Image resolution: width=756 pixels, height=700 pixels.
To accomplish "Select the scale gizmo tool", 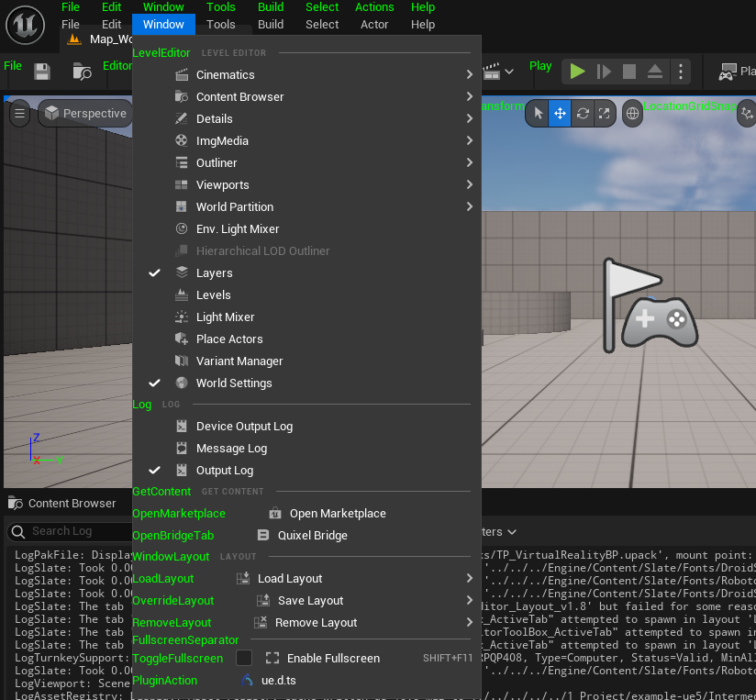I will (x=604, y=114).
